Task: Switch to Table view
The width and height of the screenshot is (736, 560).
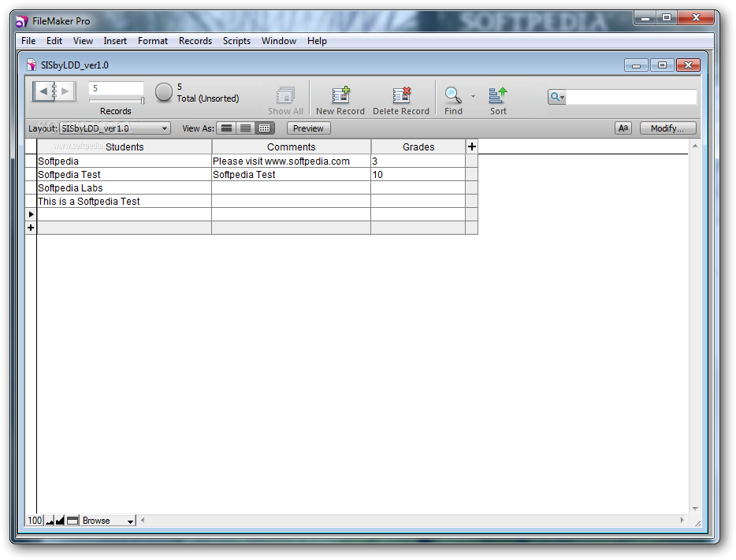Action: pyautogui.click(x=265, y=128)
